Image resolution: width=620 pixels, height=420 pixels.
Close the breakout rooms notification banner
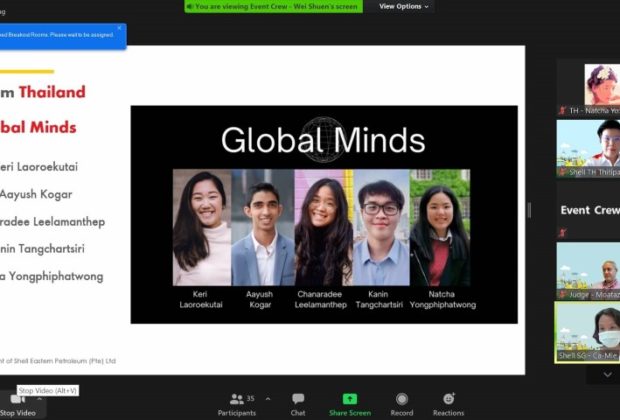119,28
